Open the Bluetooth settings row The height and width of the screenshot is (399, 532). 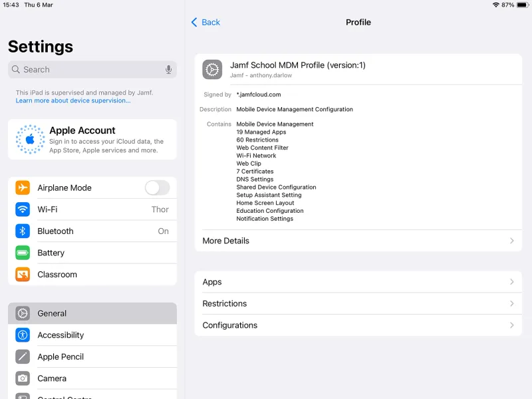point(92,231)
